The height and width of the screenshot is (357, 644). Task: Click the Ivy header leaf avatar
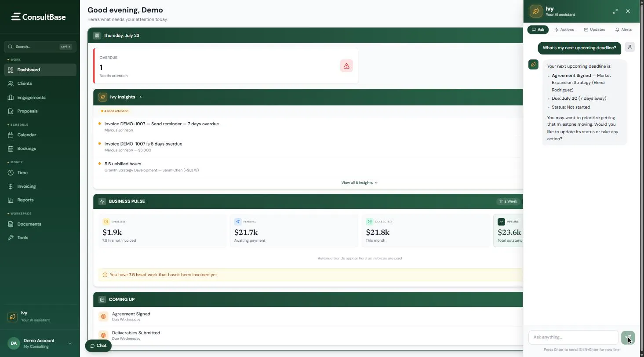click(536, 11)
